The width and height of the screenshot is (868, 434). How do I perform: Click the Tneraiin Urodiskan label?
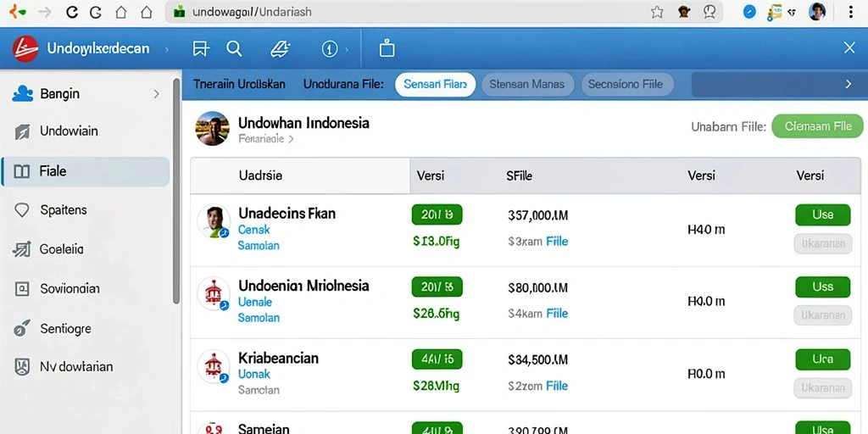coord(239,84)
